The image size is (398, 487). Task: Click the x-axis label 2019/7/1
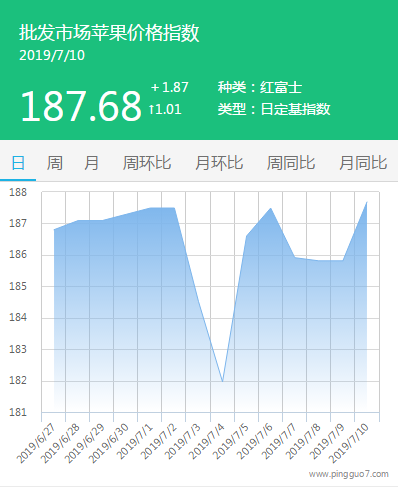click(135, 442)
